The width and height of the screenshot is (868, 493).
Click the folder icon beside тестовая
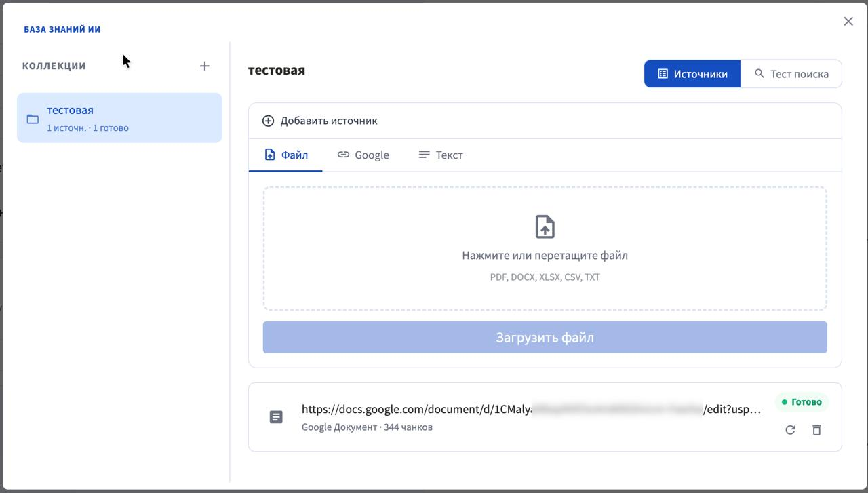(33, 119)
